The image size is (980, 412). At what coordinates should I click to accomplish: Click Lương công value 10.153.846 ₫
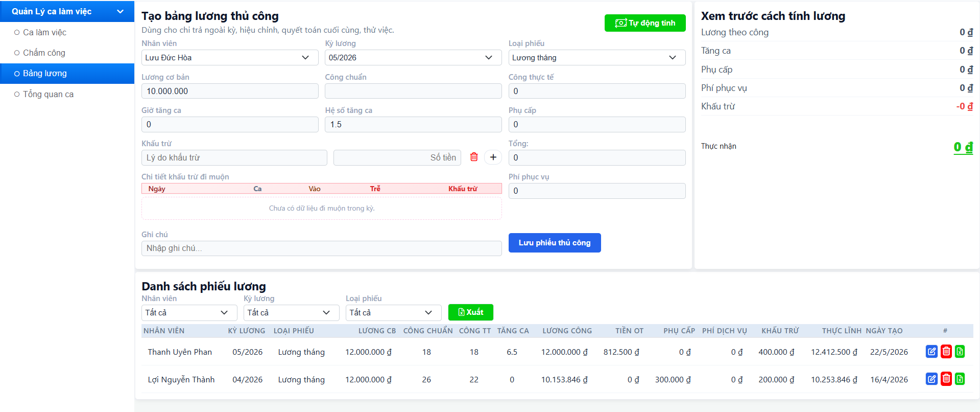pyautogui.click(x=564, y=379)
